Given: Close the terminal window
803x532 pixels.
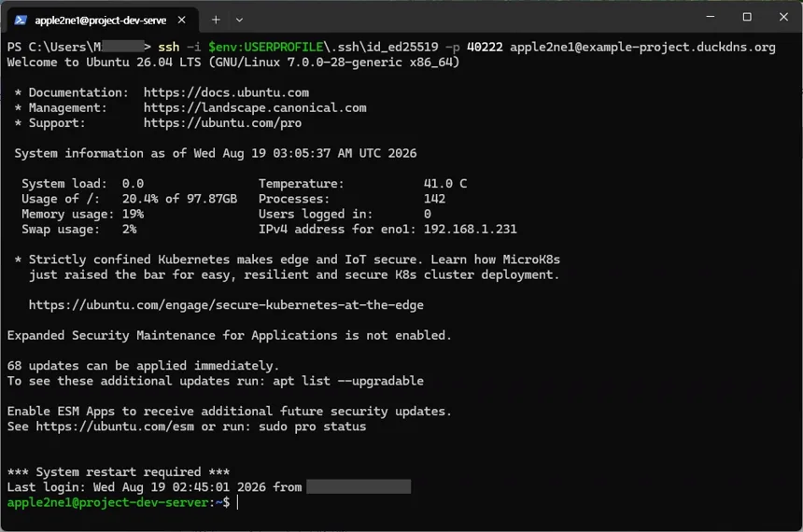Looking at the screenshot, I should pyautogui.click(x=783, y=17).
